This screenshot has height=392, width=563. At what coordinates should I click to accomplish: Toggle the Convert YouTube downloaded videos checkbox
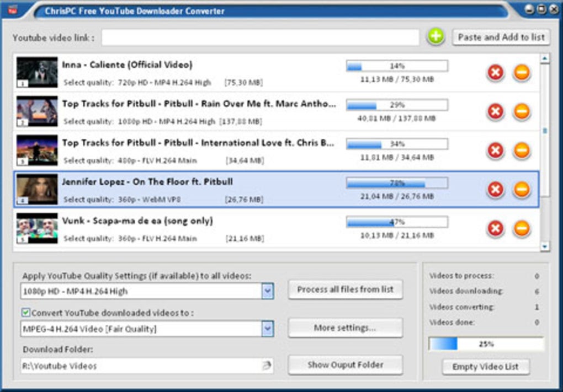pyautogui.click(x=25, y=313)
